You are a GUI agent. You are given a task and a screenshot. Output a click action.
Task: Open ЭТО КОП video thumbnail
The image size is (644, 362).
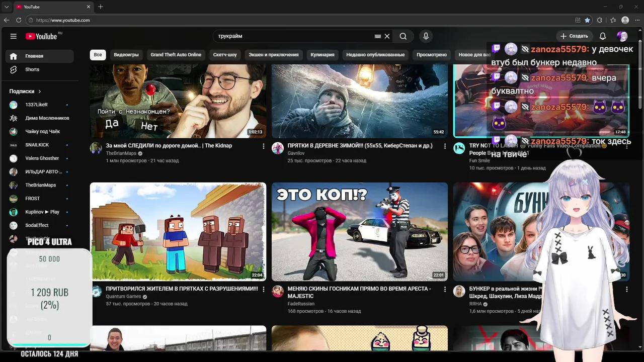[x=360, y=231]
